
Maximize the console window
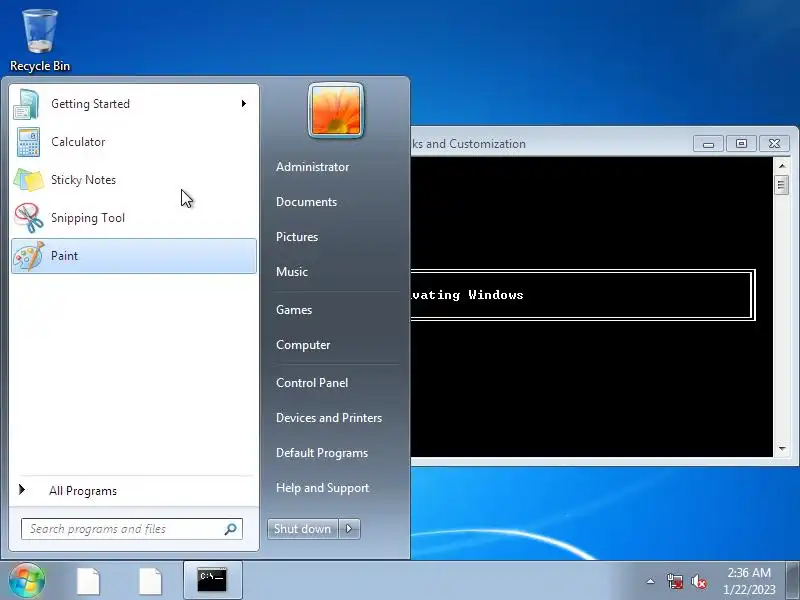tap(741, 144)
